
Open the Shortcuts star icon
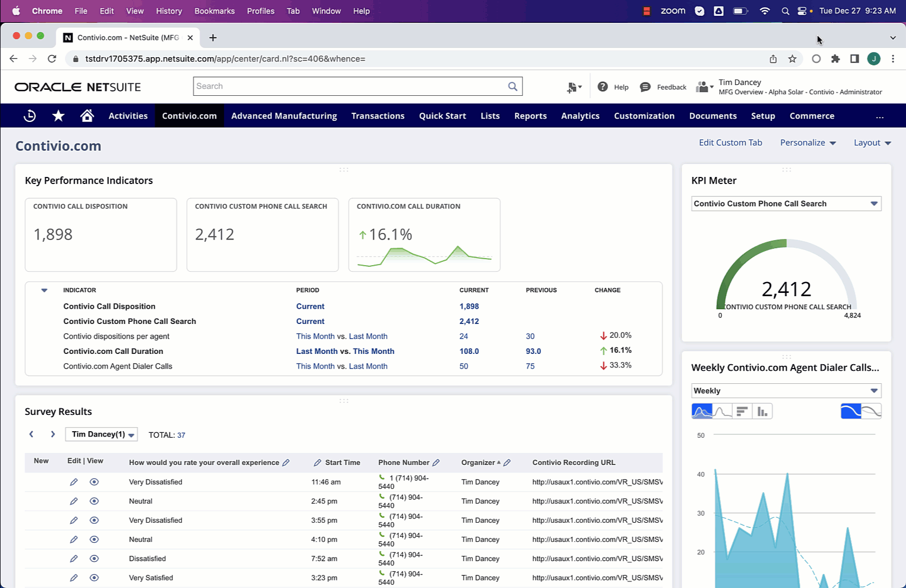(x=58, y=116)
